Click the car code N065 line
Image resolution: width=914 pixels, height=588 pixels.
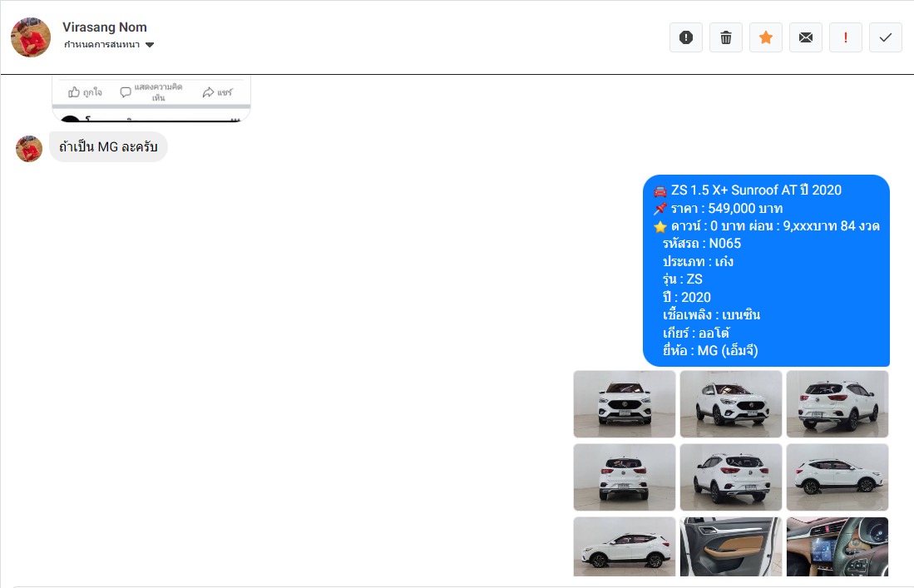pos(702,244)
